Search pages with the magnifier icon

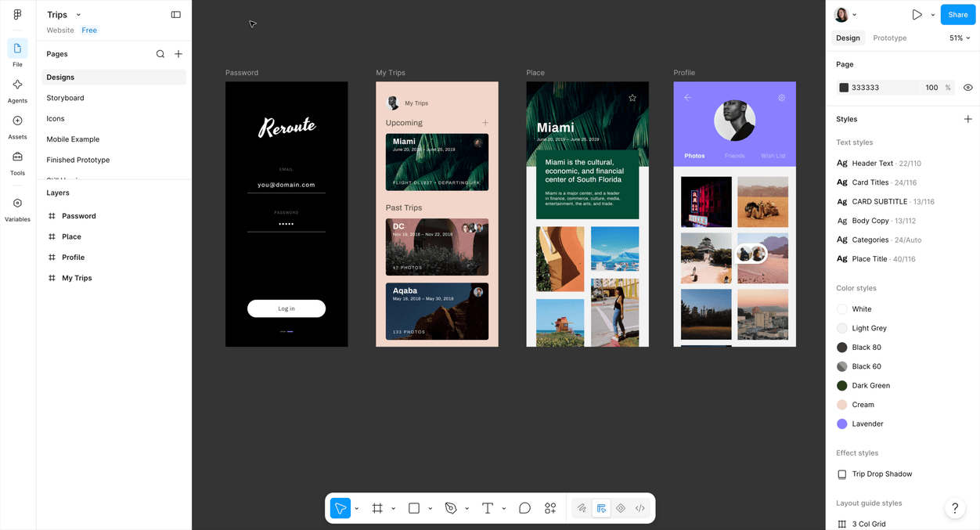pyautogui.click(x=160, y=54)
